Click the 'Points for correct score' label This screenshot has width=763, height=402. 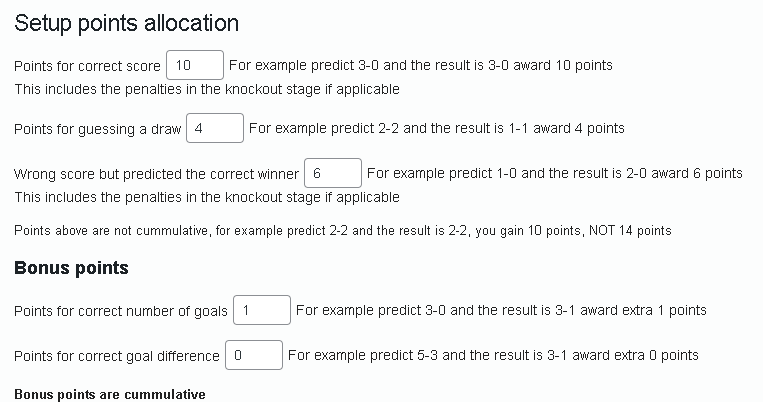(87, 66)
